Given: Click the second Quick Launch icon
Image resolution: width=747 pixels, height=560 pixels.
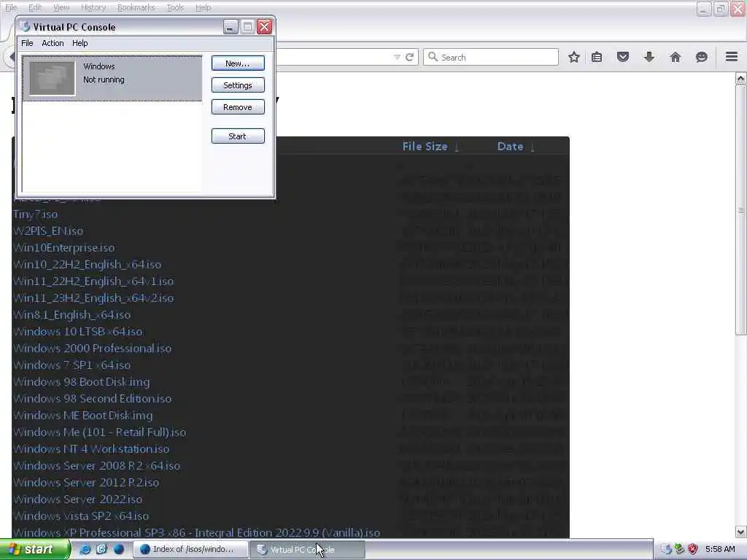Looking at the screenshot, I should [101, 550].
